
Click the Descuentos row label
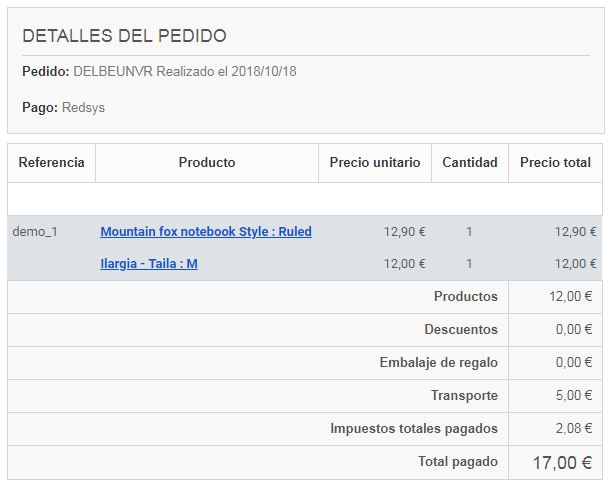click(x=460, y=330)
